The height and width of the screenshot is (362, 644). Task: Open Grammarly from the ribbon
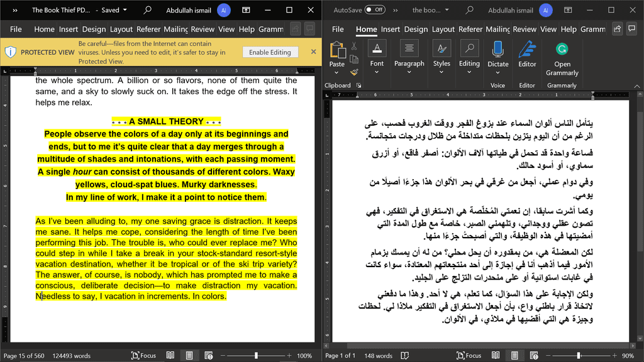coord(562,59)
